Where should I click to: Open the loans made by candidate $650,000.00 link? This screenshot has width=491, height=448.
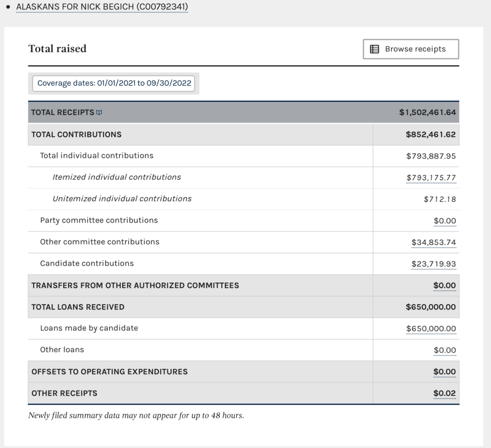pyautogui.click(x=431, y=329)
